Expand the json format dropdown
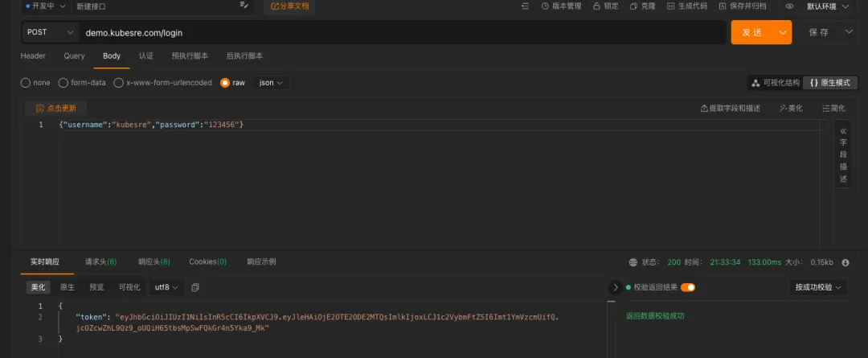Viewport: 868px width, 358px height. pos(272,83)
